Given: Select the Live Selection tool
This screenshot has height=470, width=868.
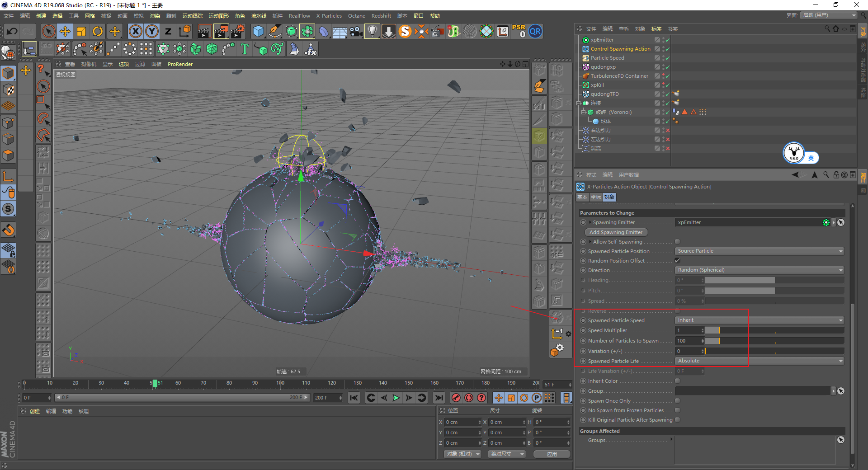Looking at the screenshot, I should coord(48,31).
